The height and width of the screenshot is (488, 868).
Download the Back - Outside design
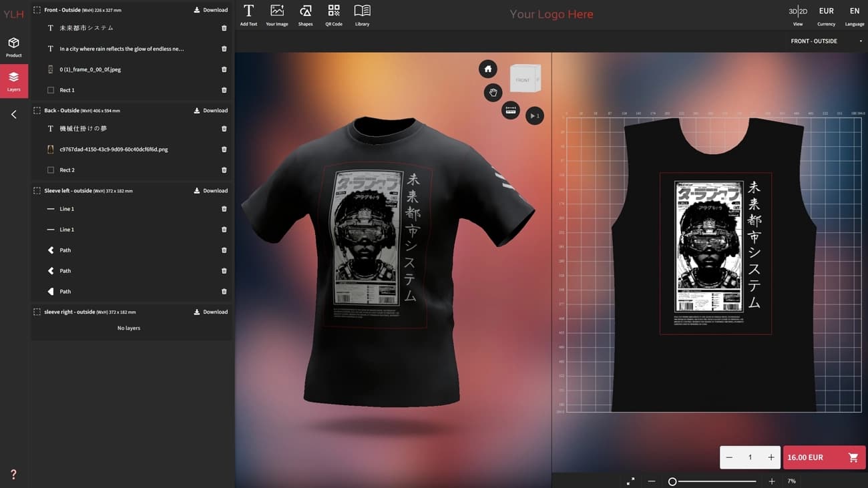[x=211, y=110]
